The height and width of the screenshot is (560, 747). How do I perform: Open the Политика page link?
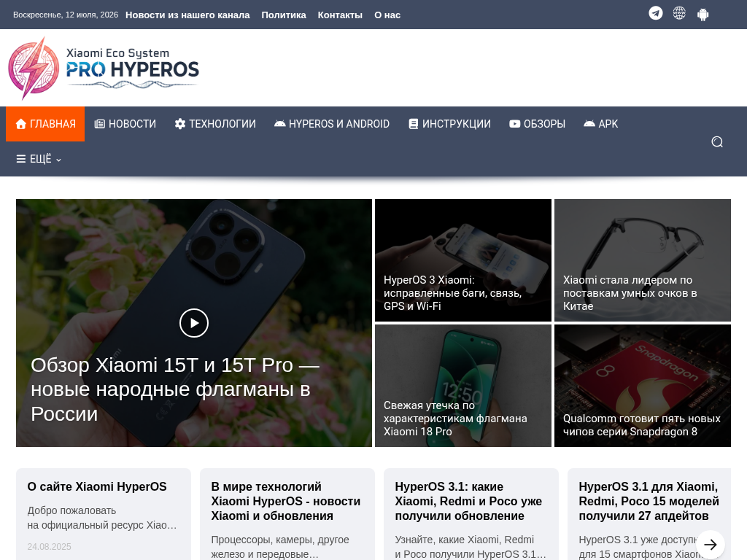tap(284, 15)
